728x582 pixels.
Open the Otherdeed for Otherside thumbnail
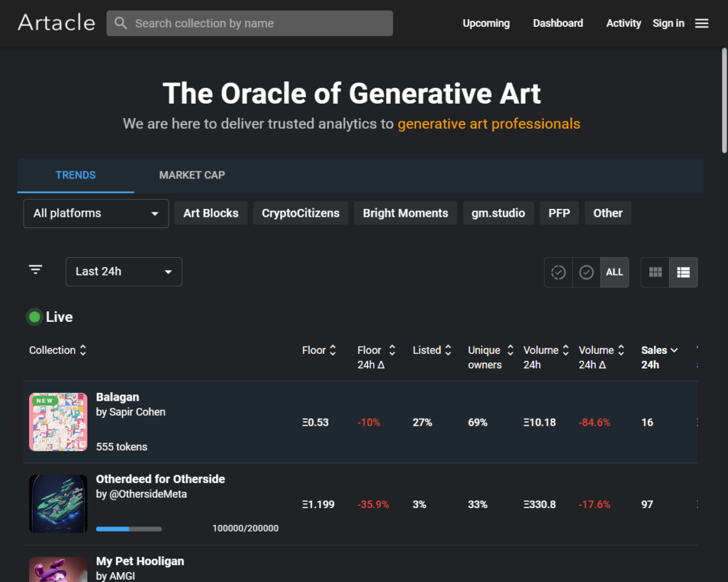(58, 504)
